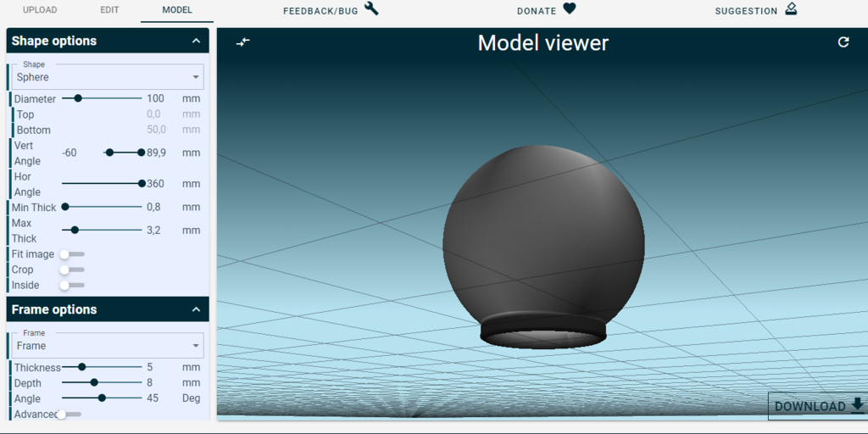Reset the model view with the refresh icon
The height and width of the screenshot is (434, 868).
(843, 42)
